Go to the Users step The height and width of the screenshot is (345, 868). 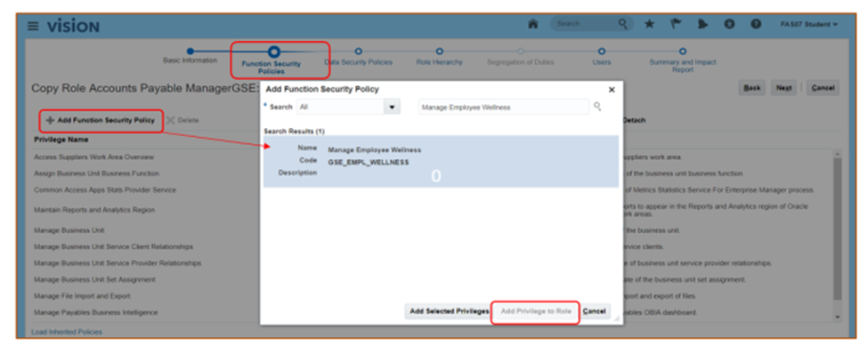tap(602, 57)
